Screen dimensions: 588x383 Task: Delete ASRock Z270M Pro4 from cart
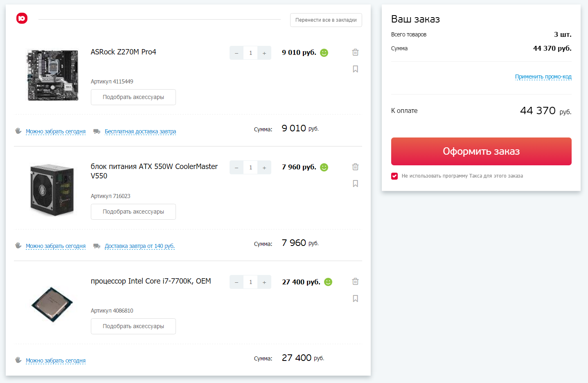click(x=355, y=52)
